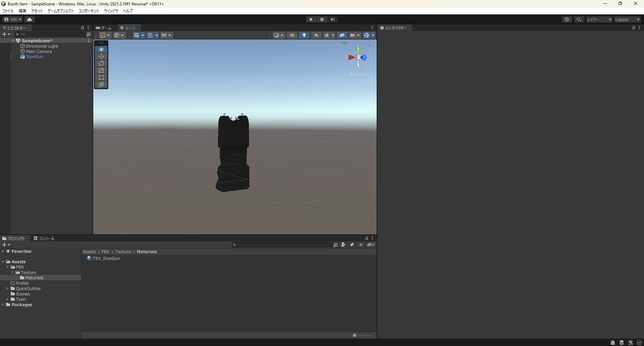Open the 編集 (Edit) menu
Viewport: 644px width, 346px height.
pyautogui.click(x=22, y=11)
